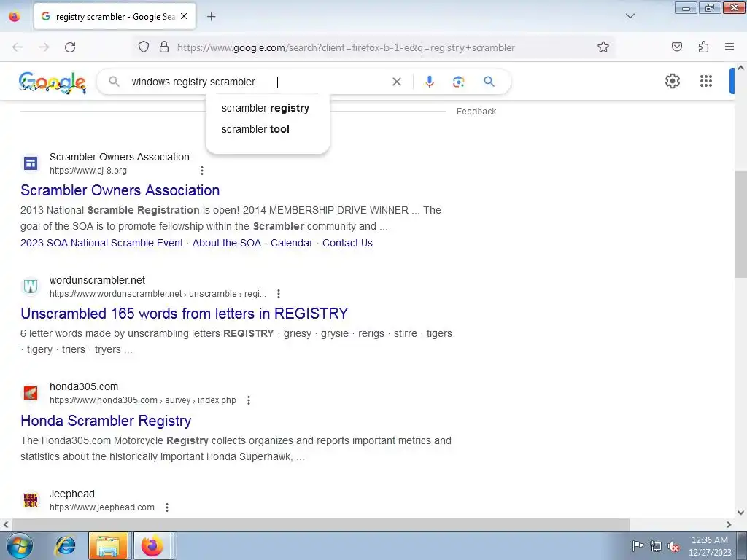Click the Firefox taskbar button
Screen dimensions: 747x560
[152, 545]
